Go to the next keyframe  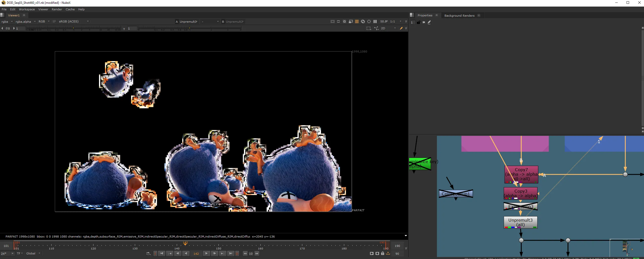click(222, 253)
